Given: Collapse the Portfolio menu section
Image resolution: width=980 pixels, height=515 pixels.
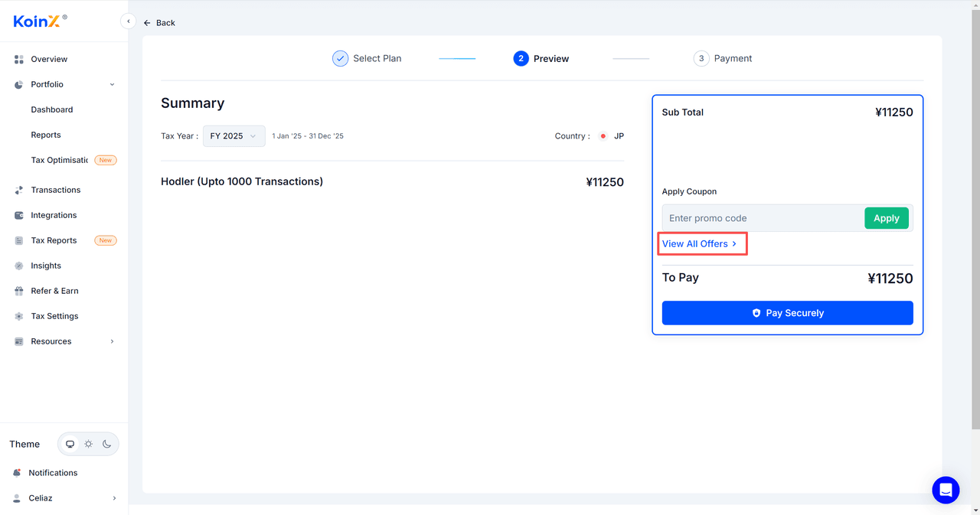Looking at the screenshot, I should (112, 84).
